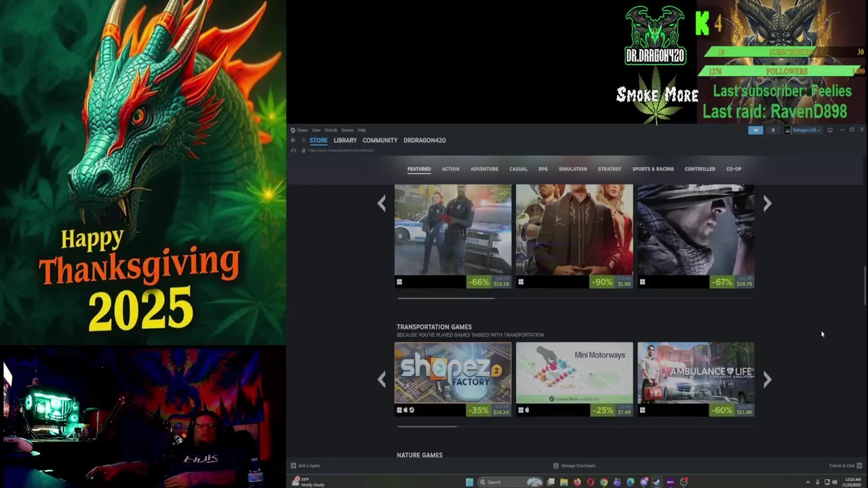Open Firefox from the taskbar
The width and height of the screenshot is (868, 488).
pos(577,482)
